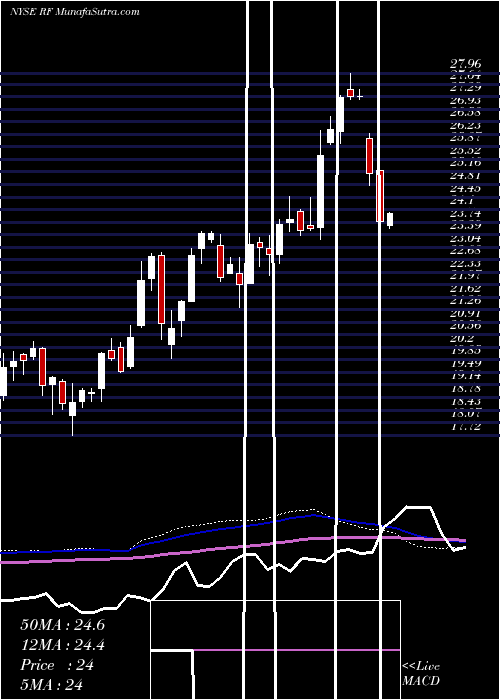This screenshot has width=500, height=700.
Task: Click the <<Live MACD label
Action: (421, 674)
